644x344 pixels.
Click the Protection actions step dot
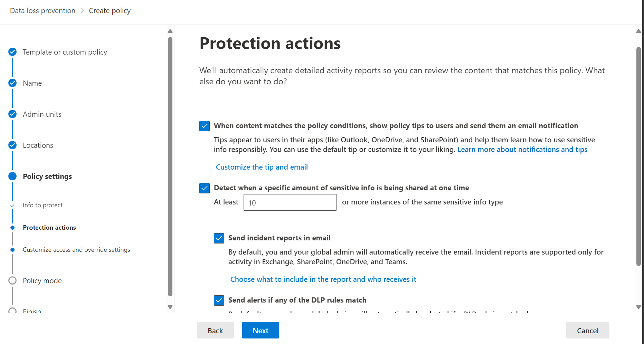coord(12,227)
